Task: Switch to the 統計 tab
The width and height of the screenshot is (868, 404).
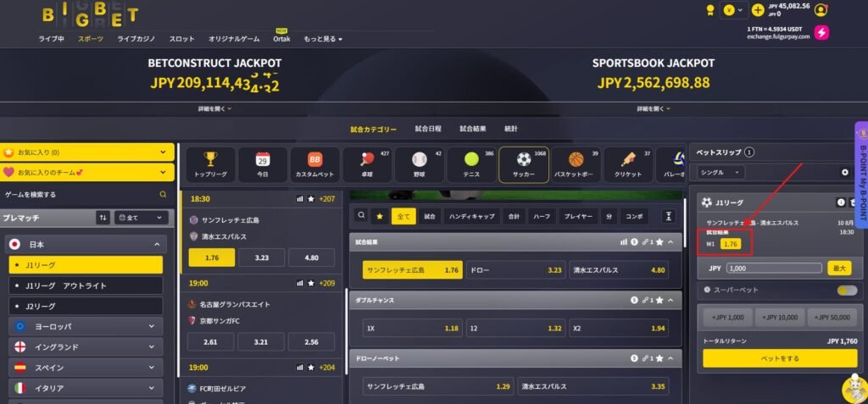Action: click(x=511, y=129)
